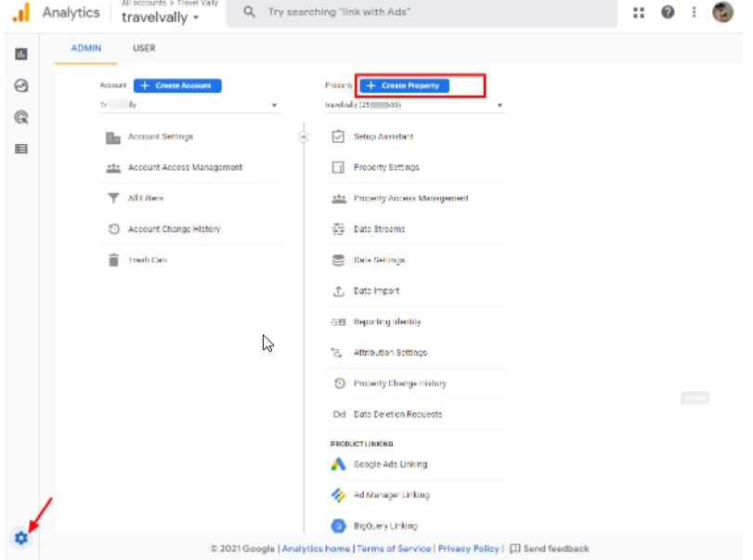Open Google Ads Linking
The image size is (753, 560).
(x=390, y=464)
